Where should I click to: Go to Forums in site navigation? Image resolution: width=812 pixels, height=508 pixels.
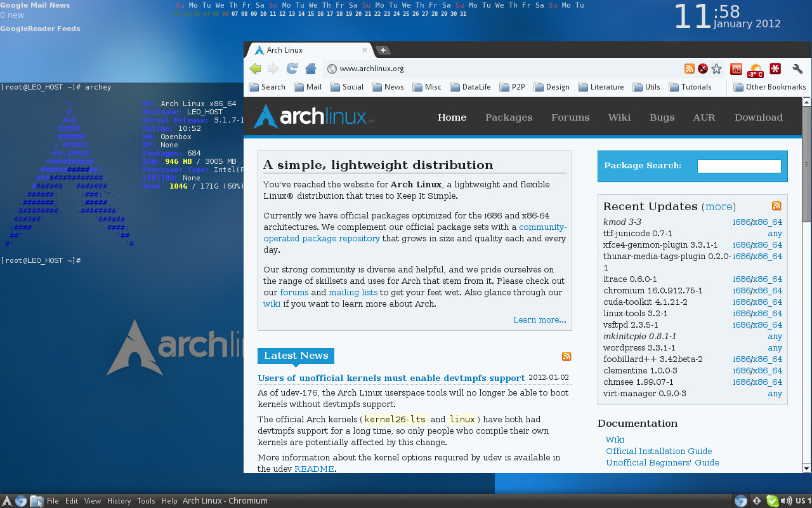570,117
